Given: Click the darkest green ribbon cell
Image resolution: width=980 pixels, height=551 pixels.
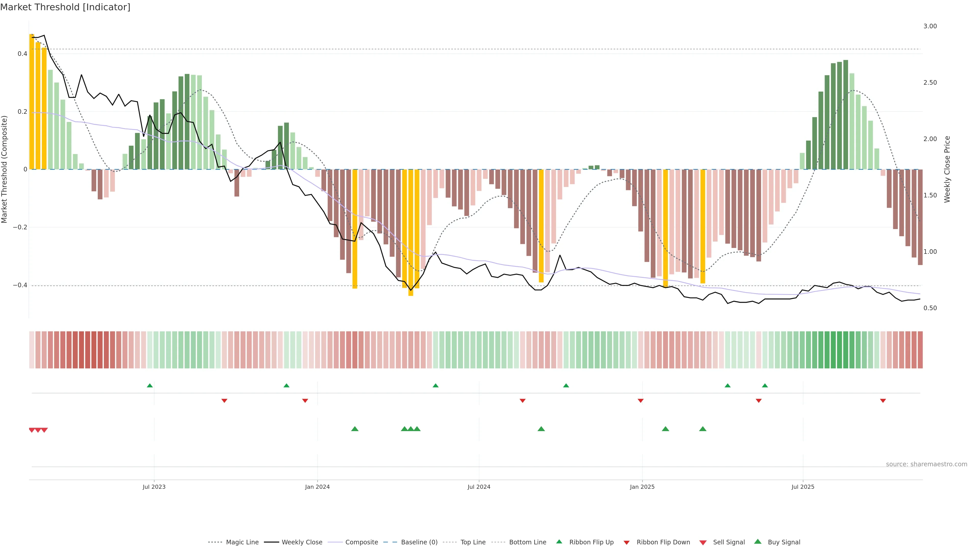Looking at the screenshot, I should (834, 350).
